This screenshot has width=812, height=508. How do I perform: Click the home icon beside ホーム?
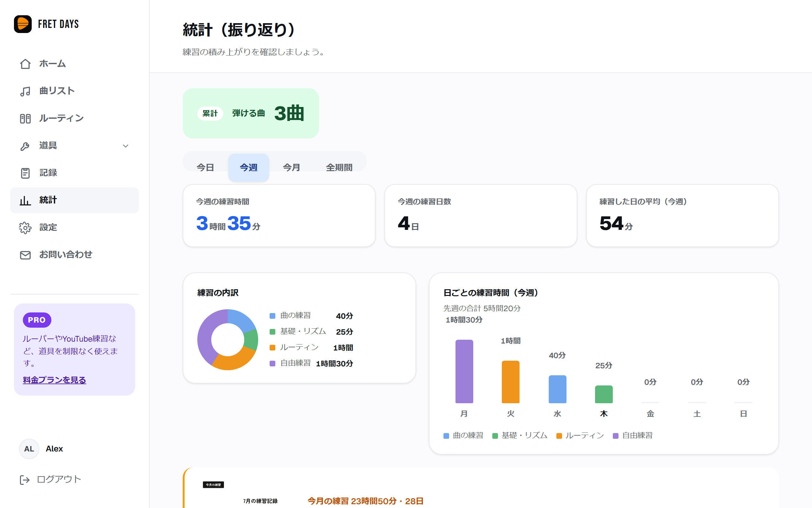coord(25,64)
